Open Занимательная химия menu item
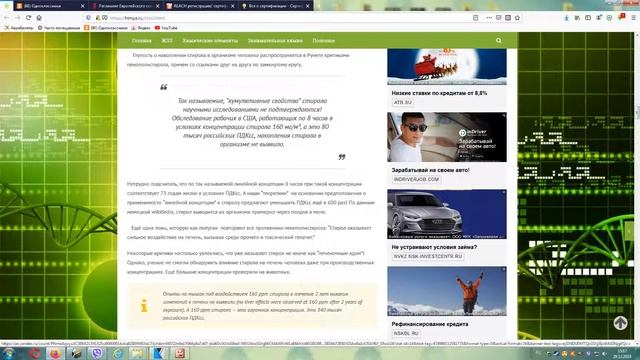The height and width of the screenshot is (360, 640). pyautogui.click(x=275, y=41)
